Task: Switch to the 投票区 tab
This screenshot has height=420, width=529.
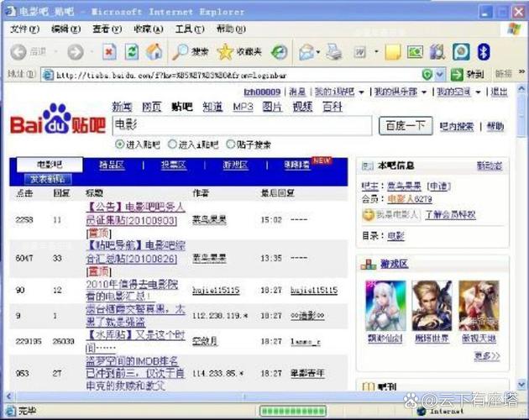Action: pos(174,165)
